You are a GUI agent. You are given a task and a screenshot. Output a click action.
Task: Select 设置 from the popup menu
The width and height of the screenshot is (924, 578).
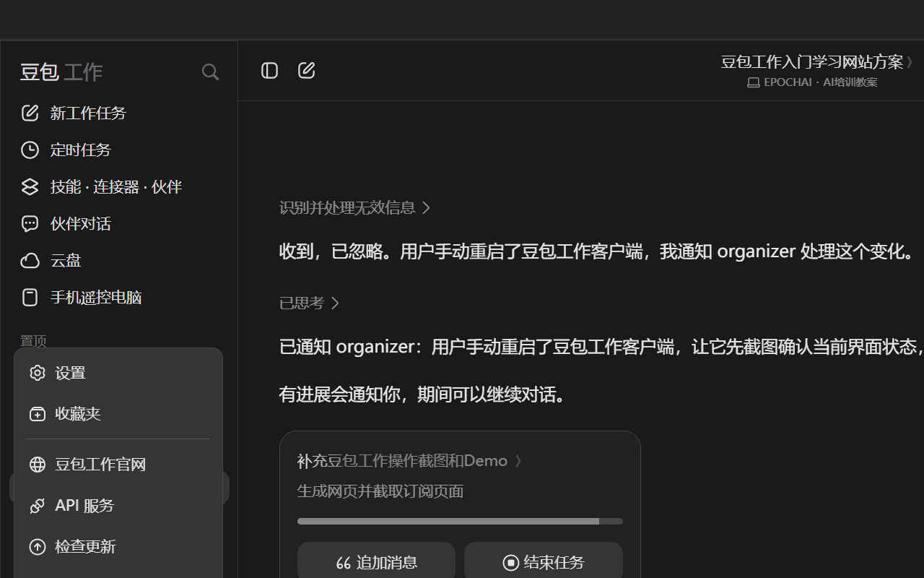118,373
